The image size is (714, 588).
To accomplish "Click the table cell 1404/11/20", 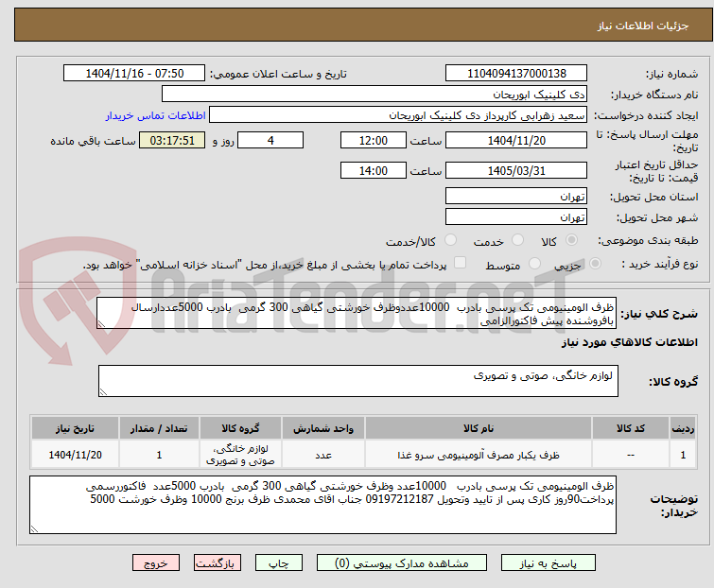I will click(75, 455).
